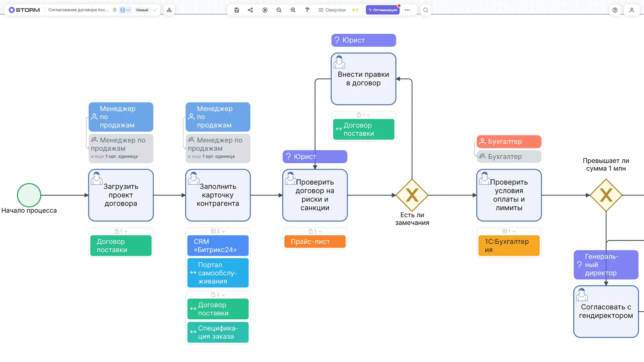Select task 'Проверить договор на риски и санкции'

click(x=315, y=195)
